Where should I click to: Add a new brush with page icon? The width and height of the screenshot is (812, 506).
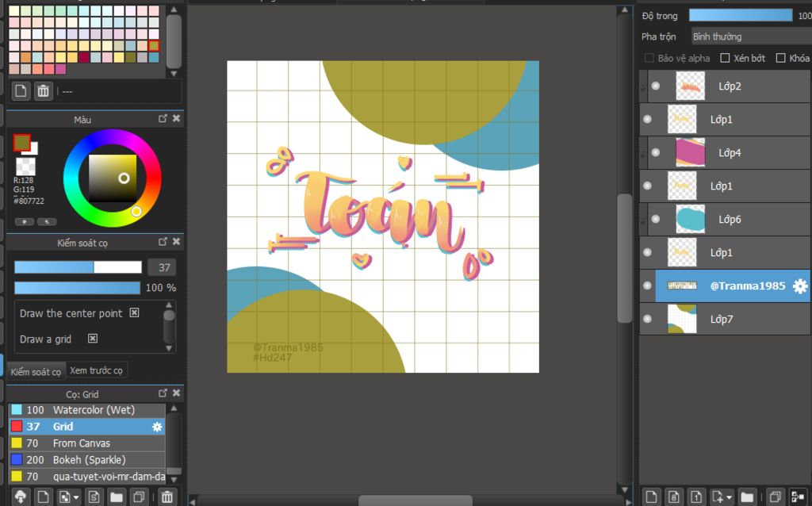(43, 497)
